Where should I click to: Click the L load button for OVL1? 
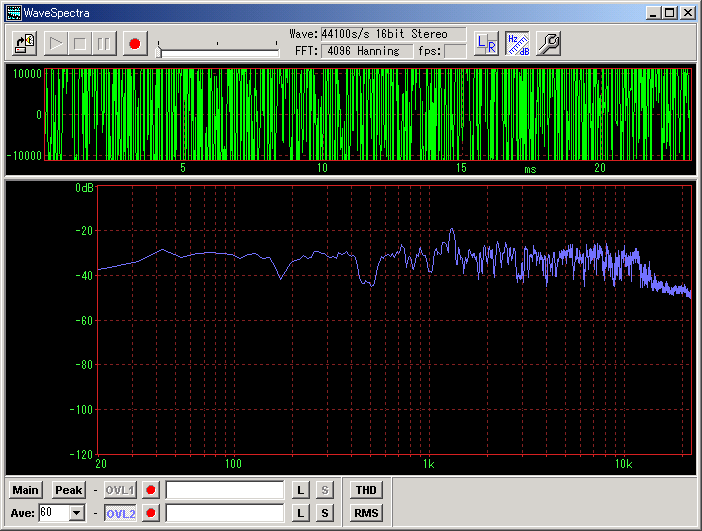300,490
